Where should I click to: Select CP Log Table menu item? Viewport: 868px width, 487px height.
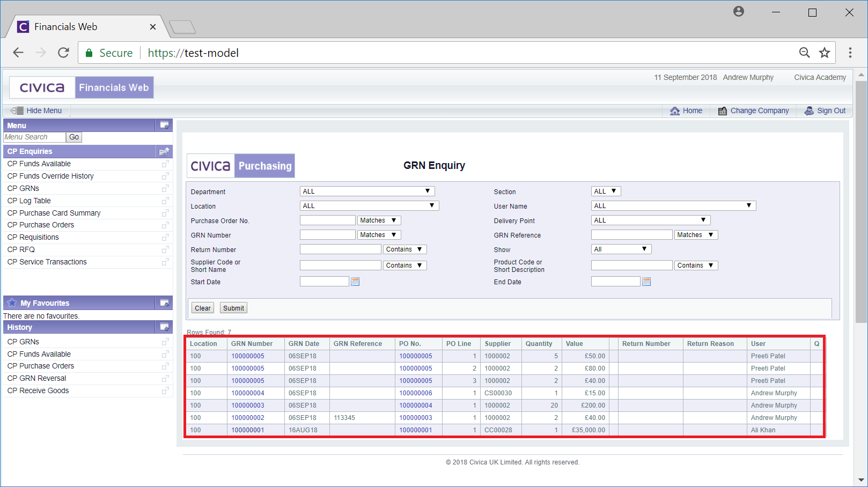(x=29, y=201)
